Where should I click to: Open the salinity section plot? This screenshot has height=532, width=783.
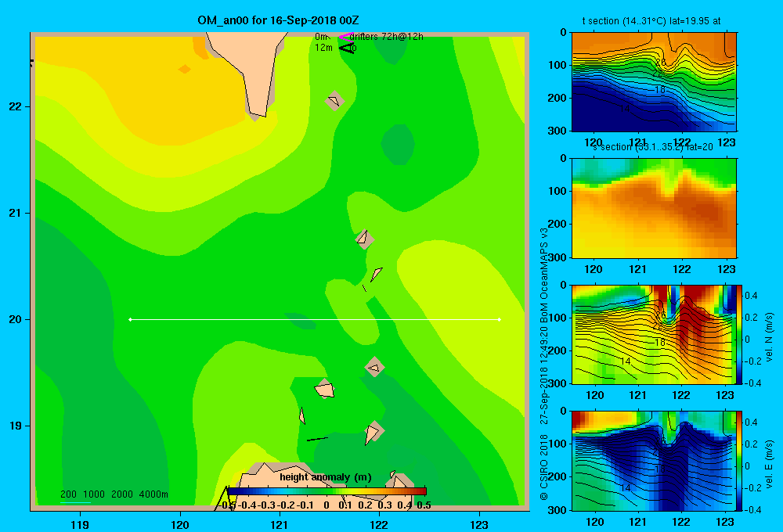point(654,207)
